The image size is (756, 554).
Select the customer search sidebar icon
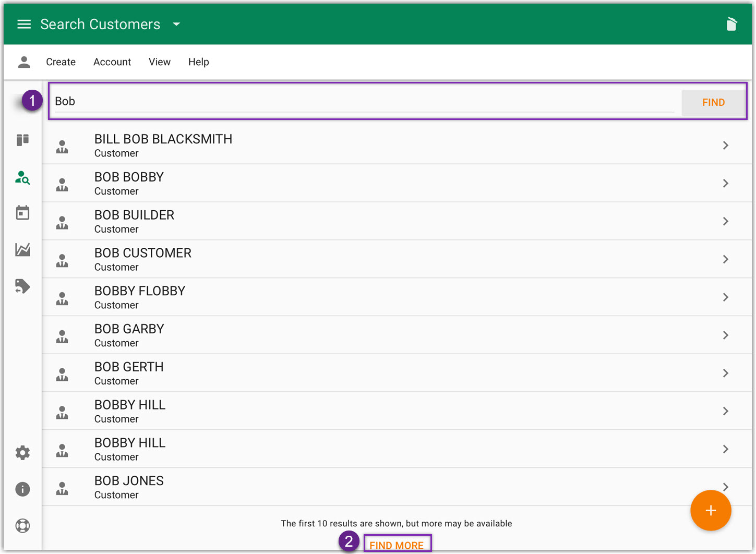[22, 178]
